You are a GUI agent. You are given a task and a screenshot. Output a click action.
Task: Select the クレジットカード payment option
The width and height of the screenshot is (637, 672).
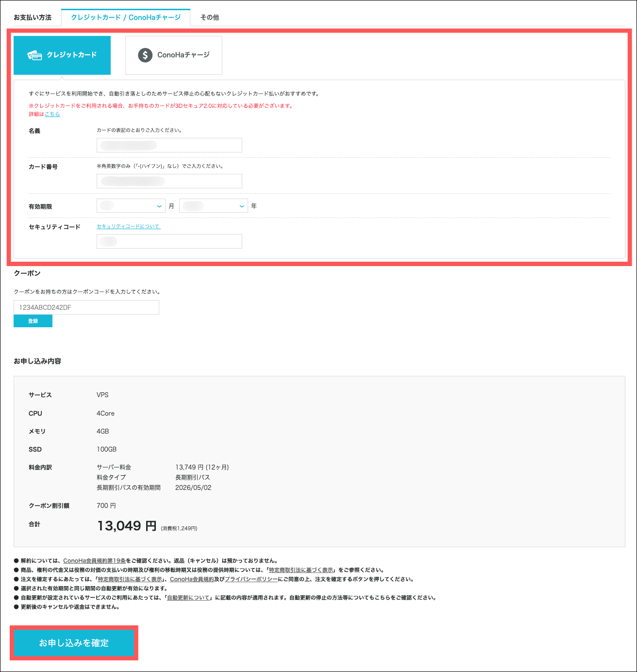tap(62, 55)
